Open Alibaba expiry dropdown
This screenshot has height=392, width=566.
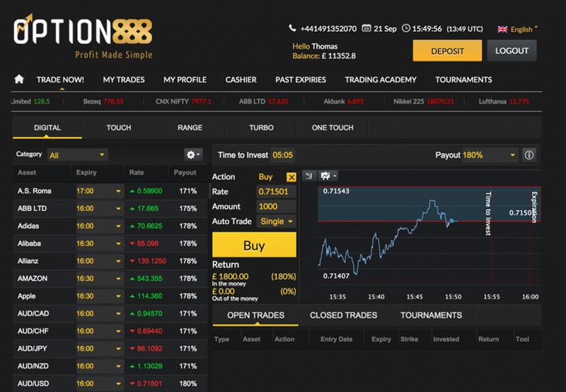tap(100, 243)
